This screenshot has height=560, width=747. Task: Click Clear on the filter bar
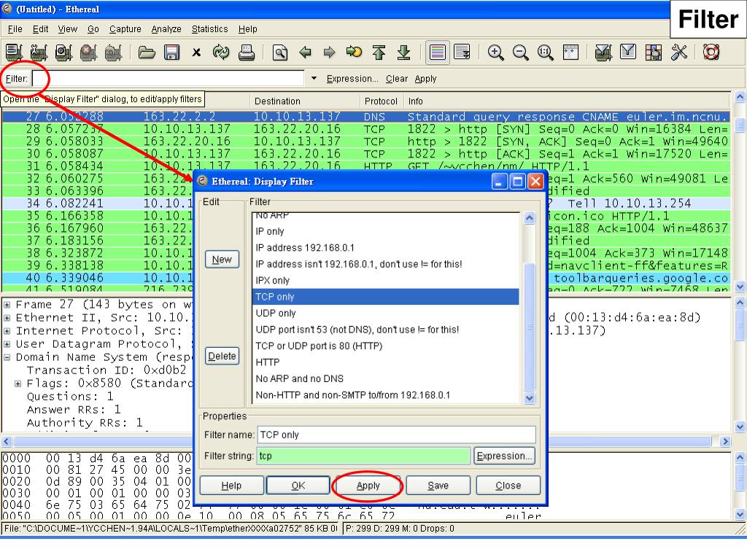tap(396, 79)
